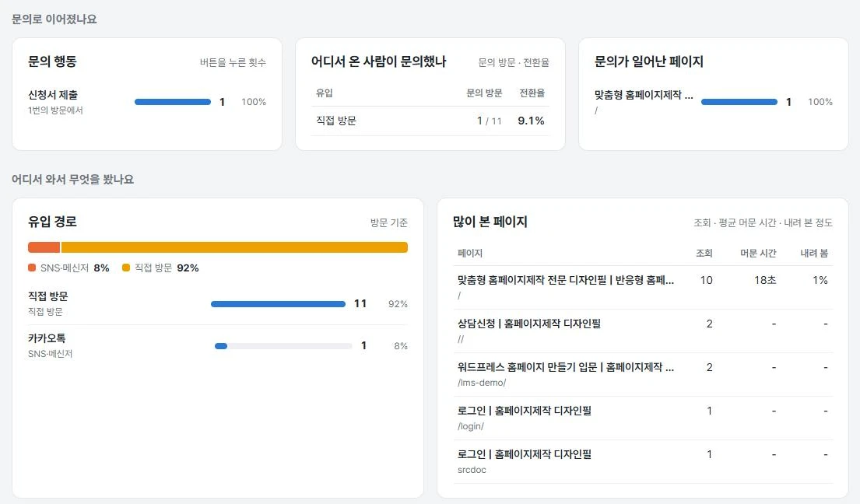This screenshot has height=504, width=860.
Task: Click the 카카오톡 8% progress bar
Action: 283,346
